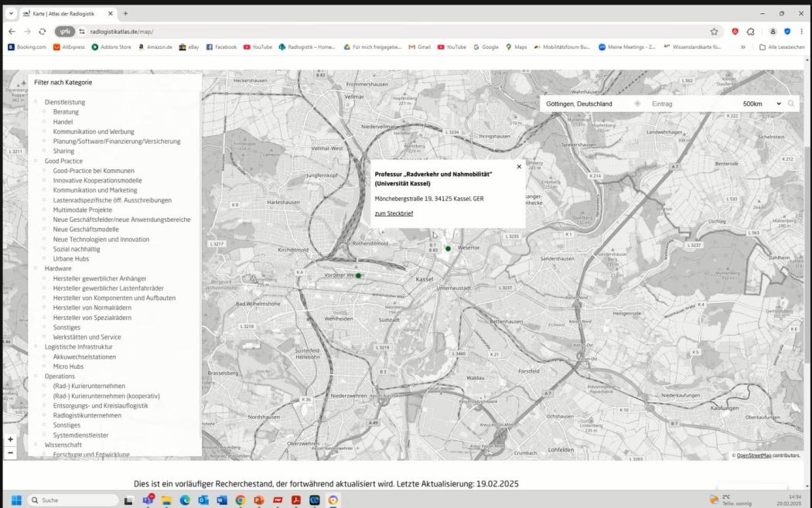Open the Extensions puzzle icon
812x508 pixels.
tap(751, 32)
